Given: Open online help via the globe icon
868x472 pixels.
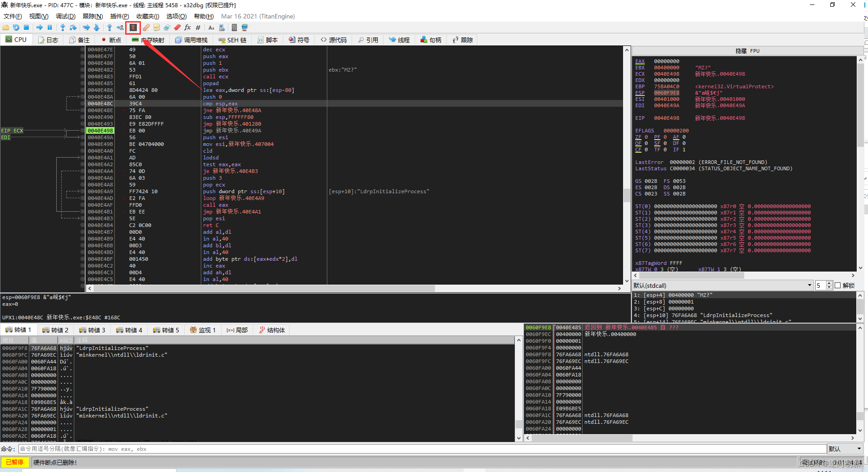Looking at the screenshot, I should coord(245,27).
